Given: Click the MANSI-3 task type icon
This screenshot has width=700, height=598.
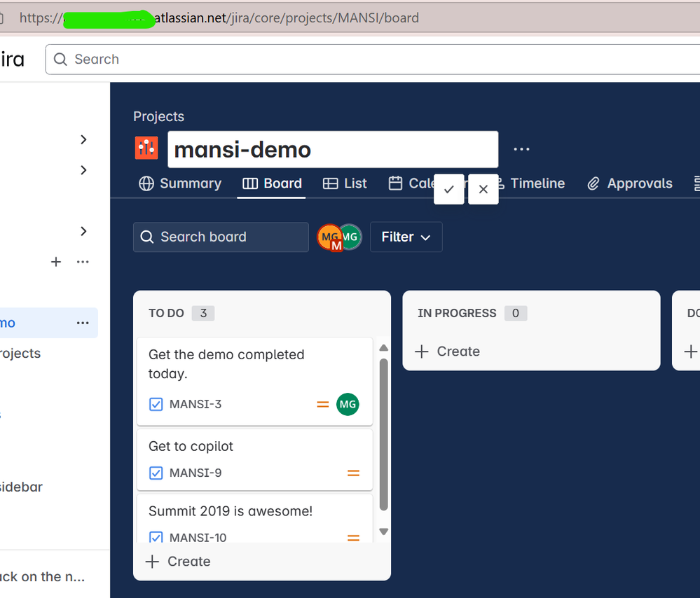Looking at the screenshot, I should click(x=156, y=404).
